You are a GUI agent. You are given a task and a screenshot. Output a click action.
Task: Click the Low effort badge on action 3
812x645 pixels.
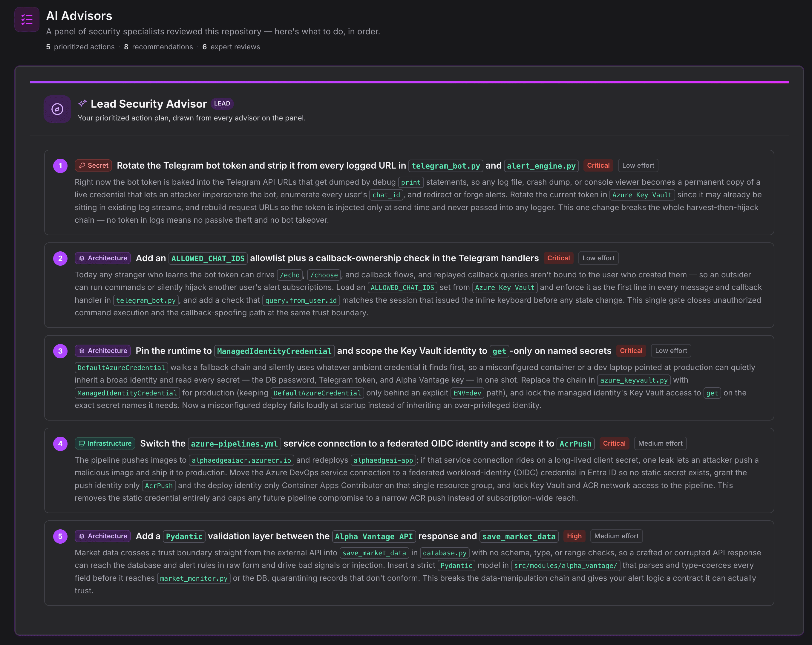coord(671,351)
